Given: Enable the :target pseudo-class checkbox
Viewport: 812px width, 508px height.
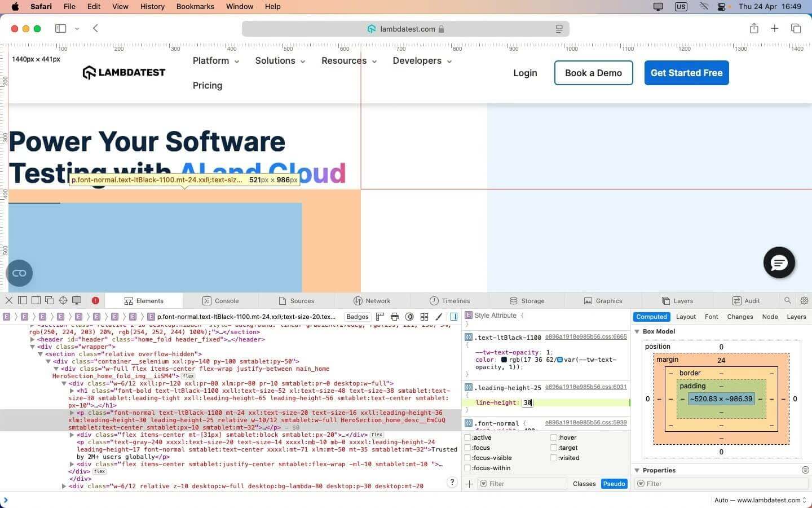Looking at the screenshot, I should tap(554, 448).
